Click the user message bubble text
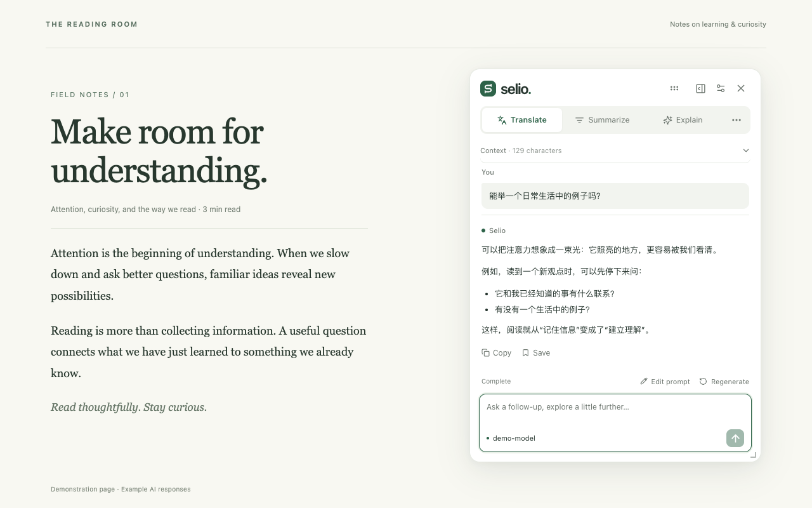812x508 pixels. [x=545, y=196]
